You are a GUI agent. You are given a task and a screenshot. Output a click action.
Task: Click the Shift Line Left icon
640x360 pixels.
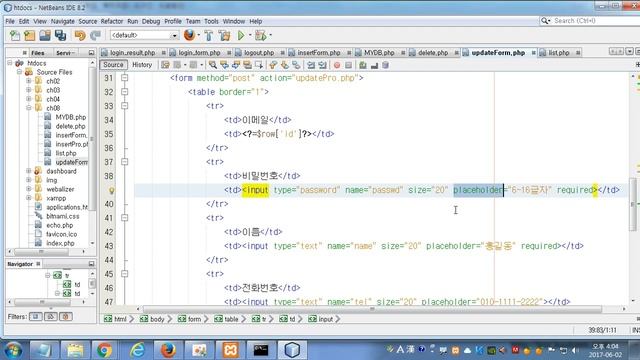pos(311,65)
